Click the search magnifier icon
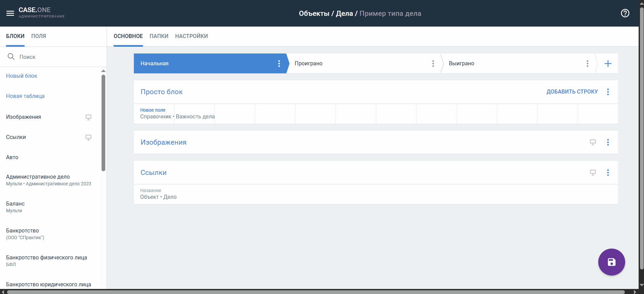644x294 pixels. (x=11, y=57)
